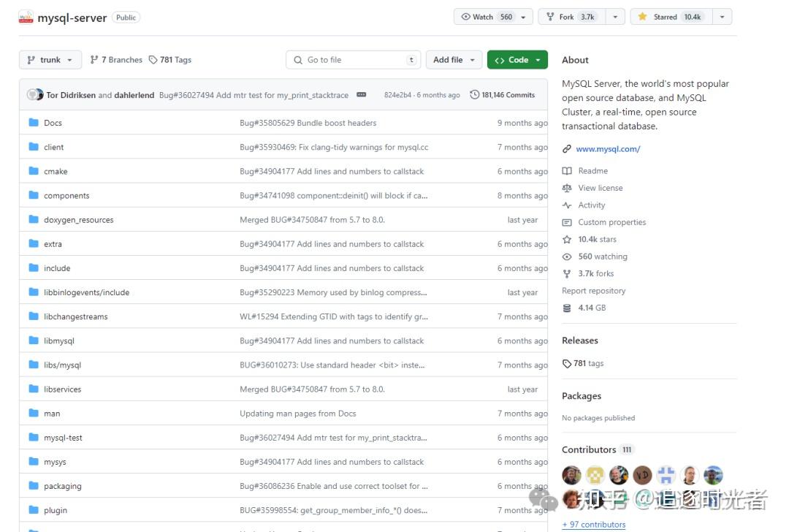Viewport: 789px width, 532px height.
Task: Expand commit message ellipsis icon
Action: click(362, 94)
